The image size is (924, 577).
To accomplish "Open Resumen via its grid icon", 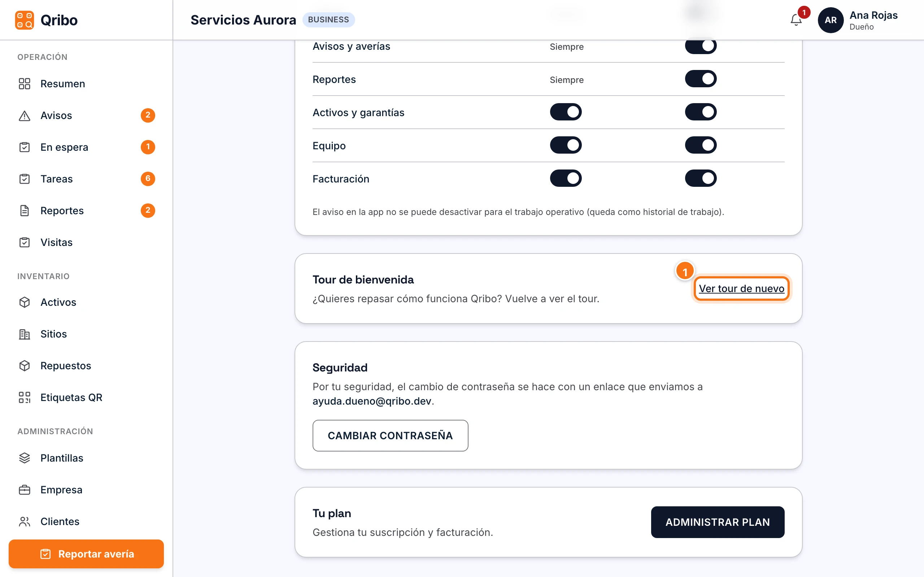I will coord(25,84).
